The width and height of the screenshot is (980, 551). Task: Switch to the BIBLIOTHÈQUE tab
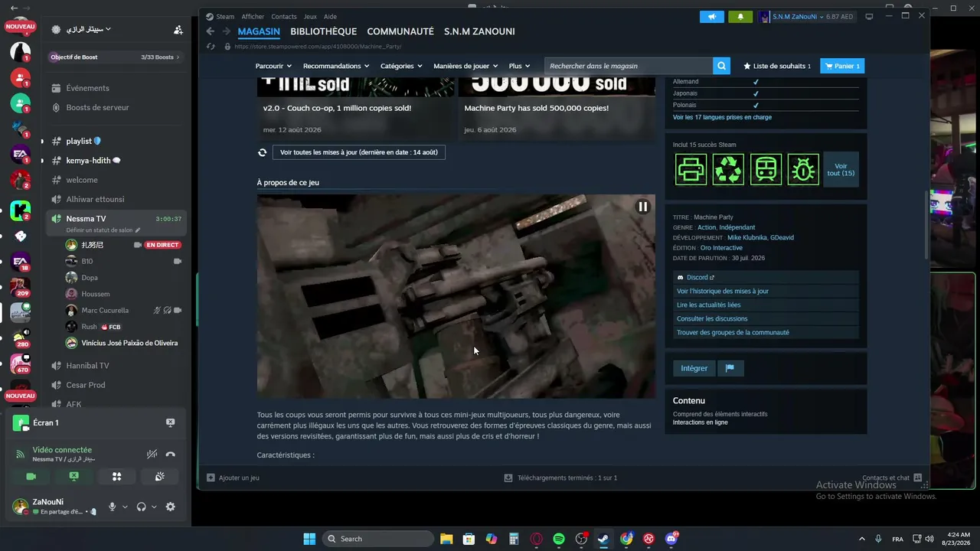pyautogui.click(x=323, y=31)
